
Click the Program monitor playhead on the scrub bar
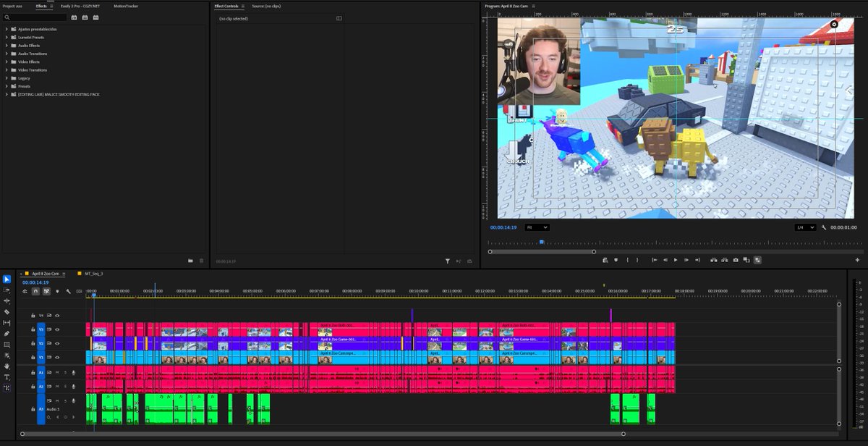[541, 242]
